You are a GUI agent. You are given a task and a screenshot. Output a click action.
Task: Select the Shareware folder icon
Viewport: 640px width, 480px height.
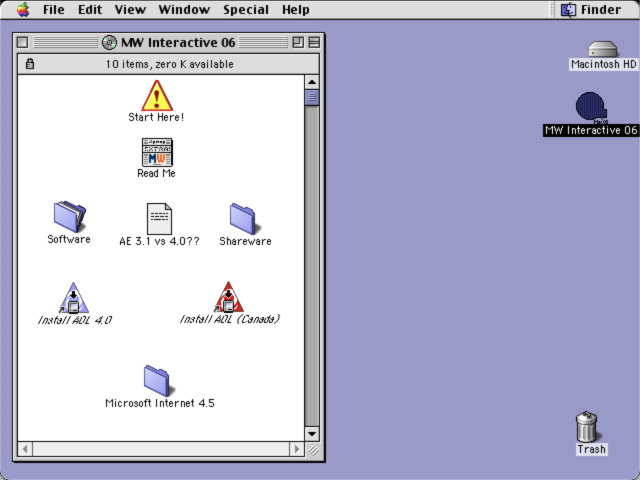click(245, 219)
